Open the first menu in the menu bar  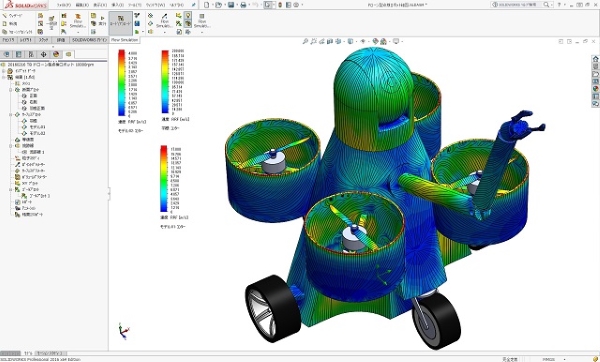coord(64,5)
